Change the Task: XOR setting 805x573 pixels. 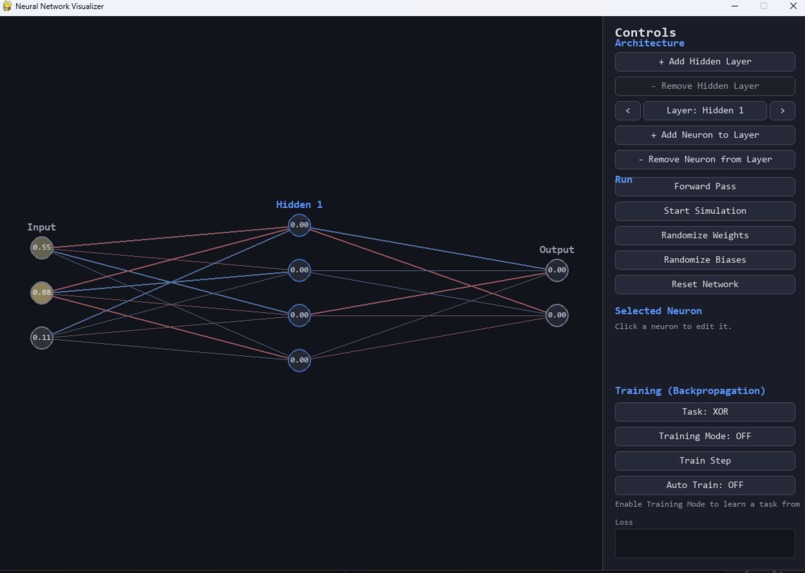tap(705, 412)
